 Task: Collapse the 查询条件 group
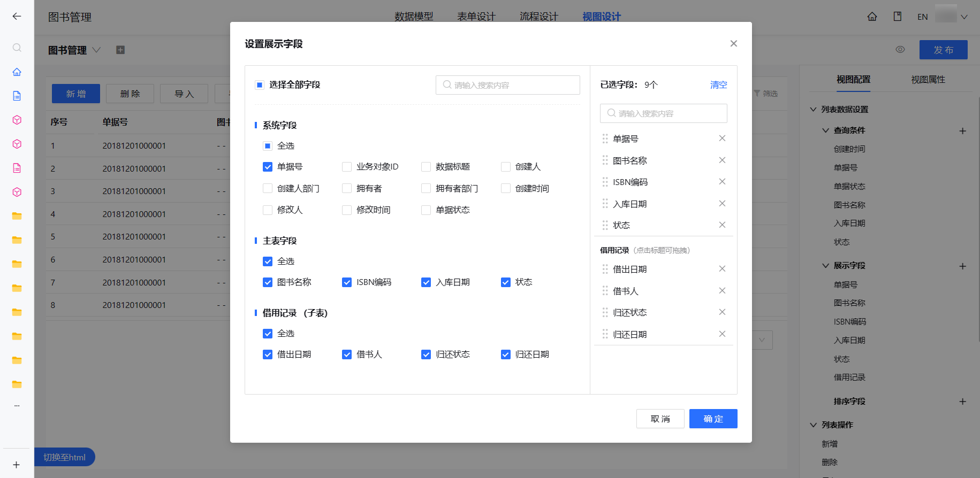click(825, 130)
